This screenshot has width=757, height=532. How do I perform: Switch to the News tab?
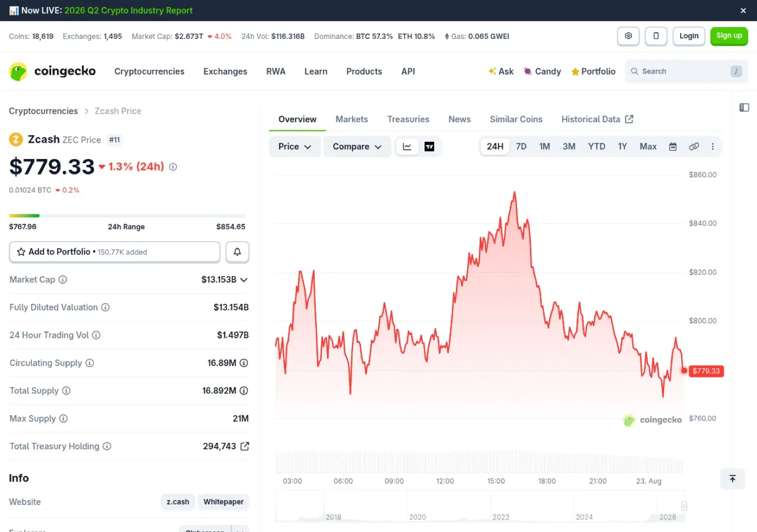pos(460,119)
